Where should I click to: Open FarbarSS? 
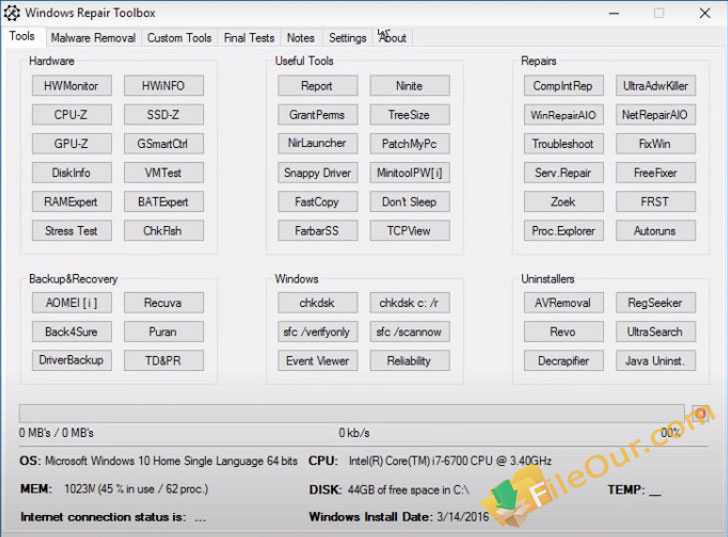pos(318,231)
